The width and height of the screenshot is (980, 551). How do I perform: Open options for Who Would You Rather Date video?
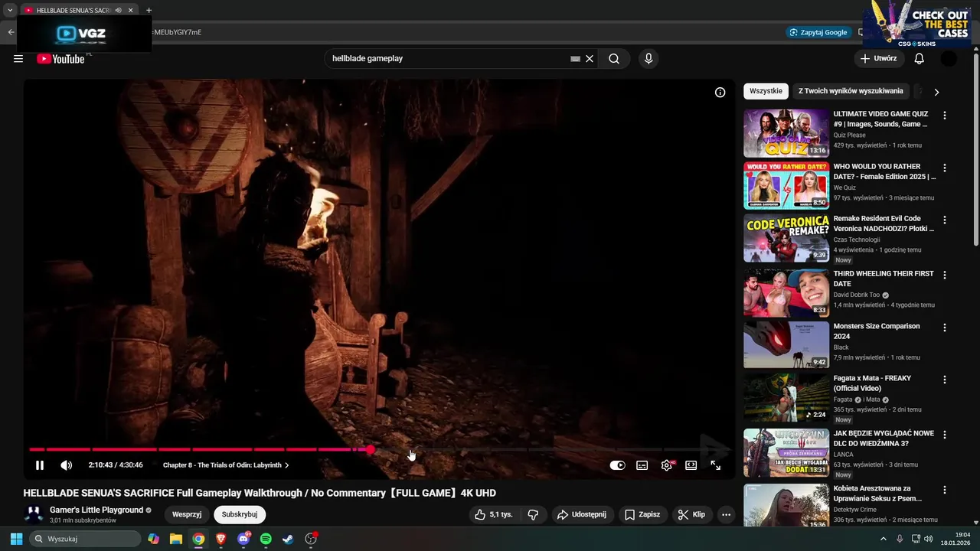tap(945, 168)
